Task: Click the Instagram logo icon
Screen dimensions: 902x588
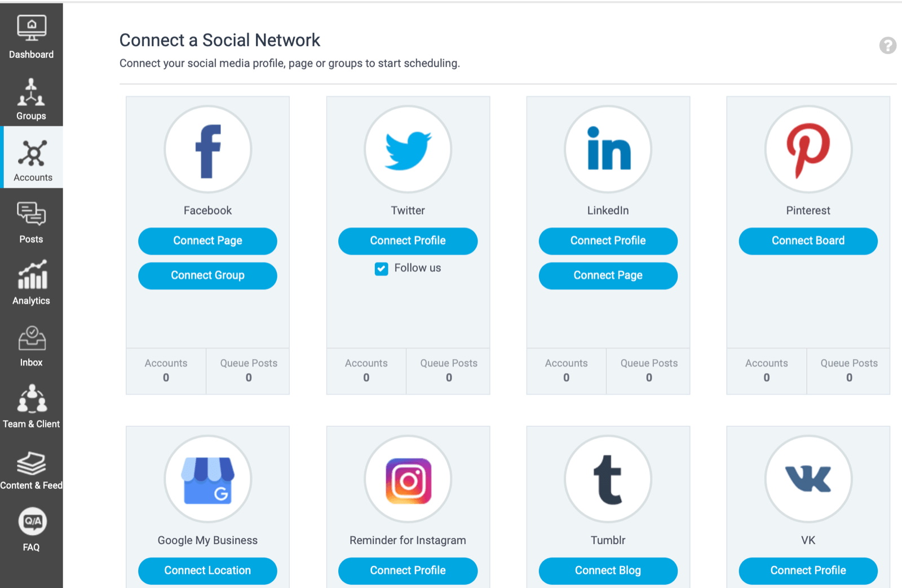Action: pos(408,480)
